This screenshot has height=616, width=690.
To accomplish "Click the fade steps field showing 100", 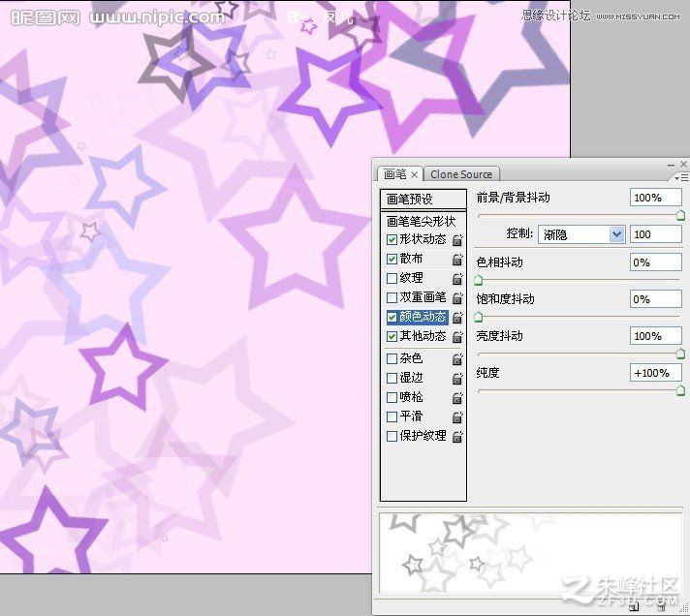I will [x=656, y=234].
